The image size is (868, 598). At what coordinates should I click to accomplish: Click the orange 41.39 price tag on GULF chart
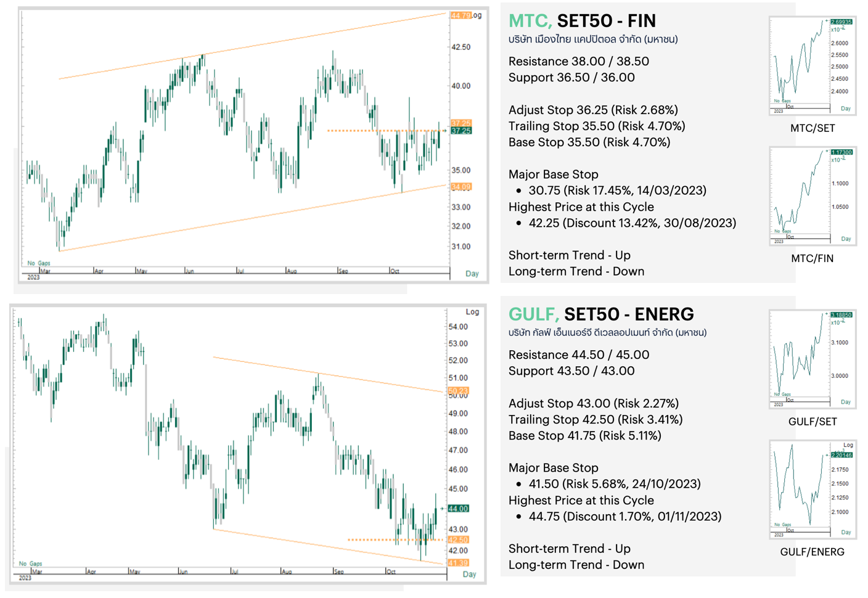459,563
